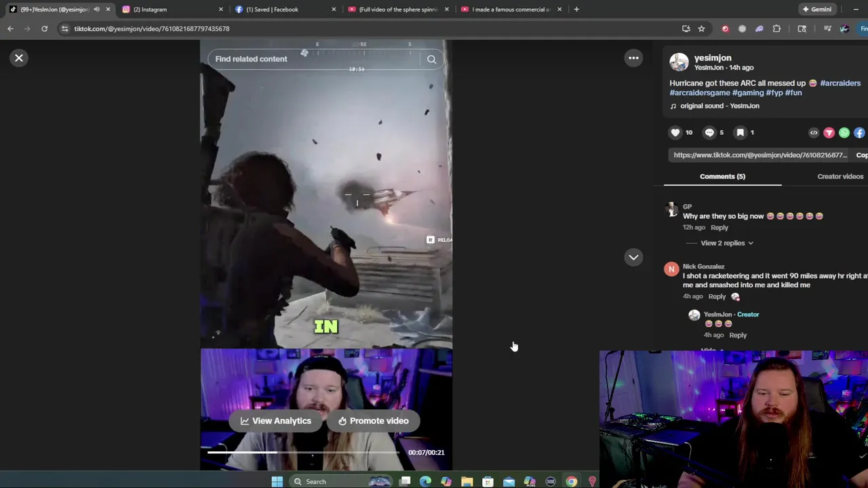This screenshot has width=868, height=488.
Task: Open the yesimjon username link
Action: click(x=713, y=58)
